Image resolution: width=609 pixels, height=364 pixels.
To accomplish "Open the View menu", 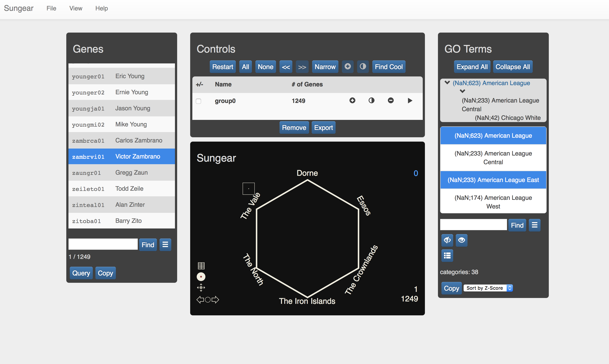I will tap(76, 8).
